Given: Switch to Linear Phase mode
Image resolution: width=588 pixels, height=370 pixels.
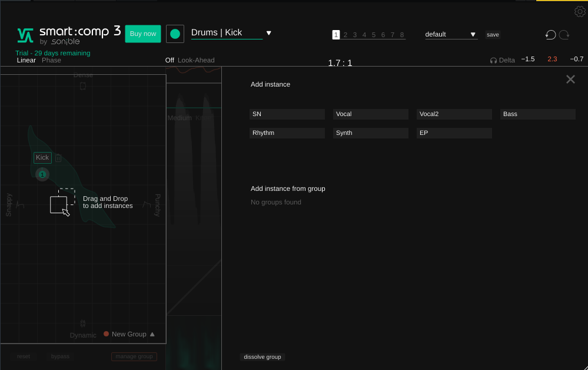Looking at the screenshot, I should tap(26, 60).
